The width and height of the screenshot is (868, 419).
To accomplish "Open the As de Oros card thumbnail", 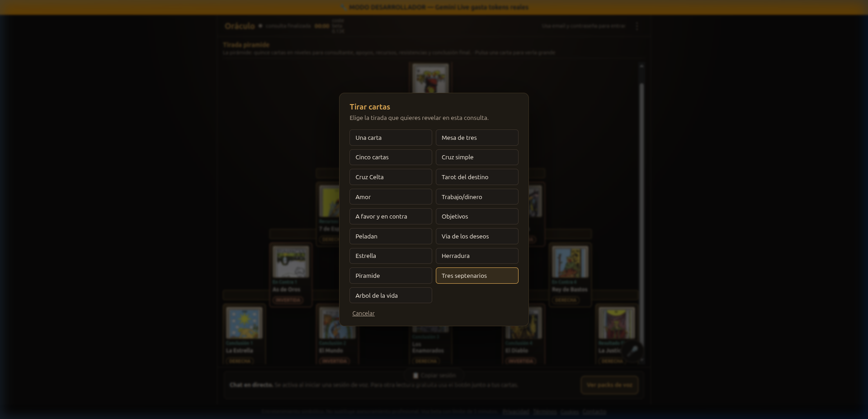I will [291, 262].
